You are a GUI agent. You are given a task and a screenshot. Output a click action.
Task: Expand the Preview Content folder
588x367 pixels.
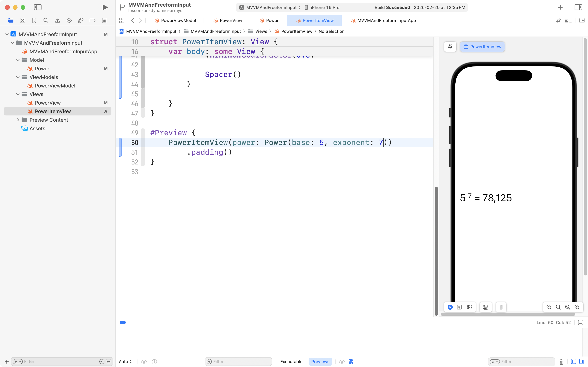18,120
